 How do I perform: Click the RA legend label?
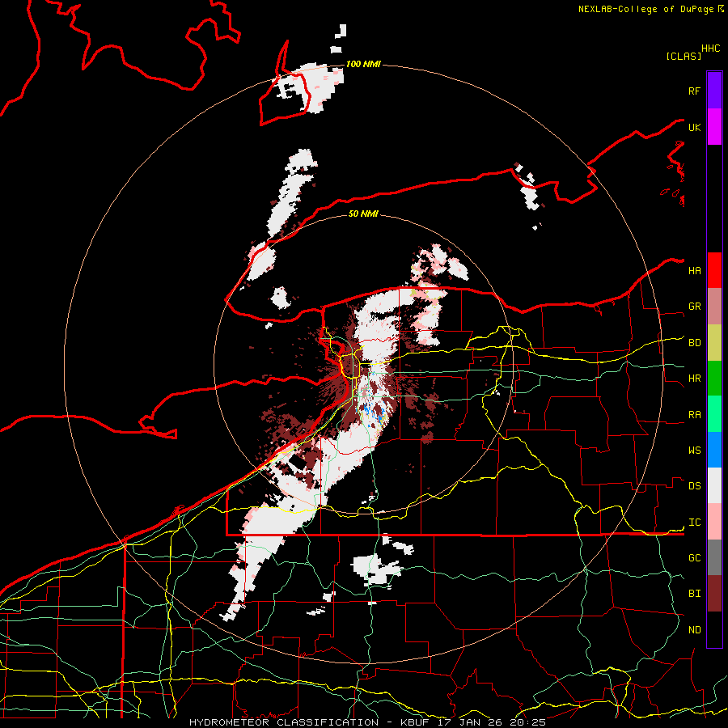694,415
